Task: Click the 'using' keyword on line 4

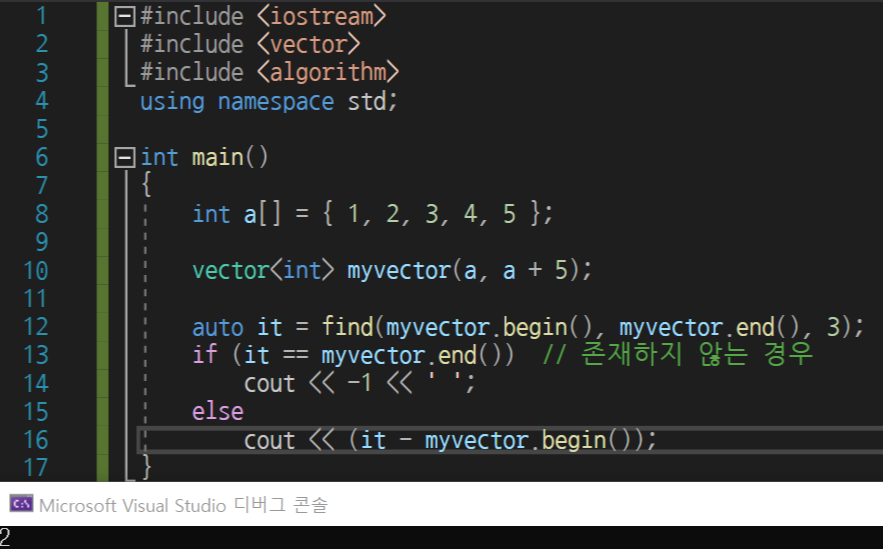Action: [172, 101]
